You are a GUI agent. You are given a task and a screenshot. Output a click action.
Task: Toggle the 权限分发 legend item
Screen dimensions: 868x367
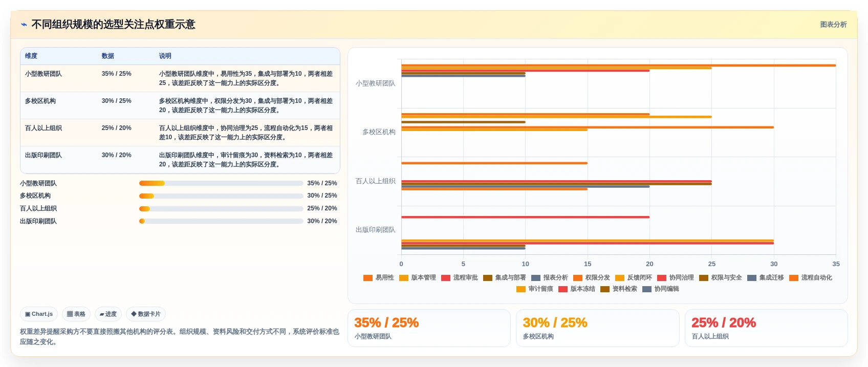(592, 277)
